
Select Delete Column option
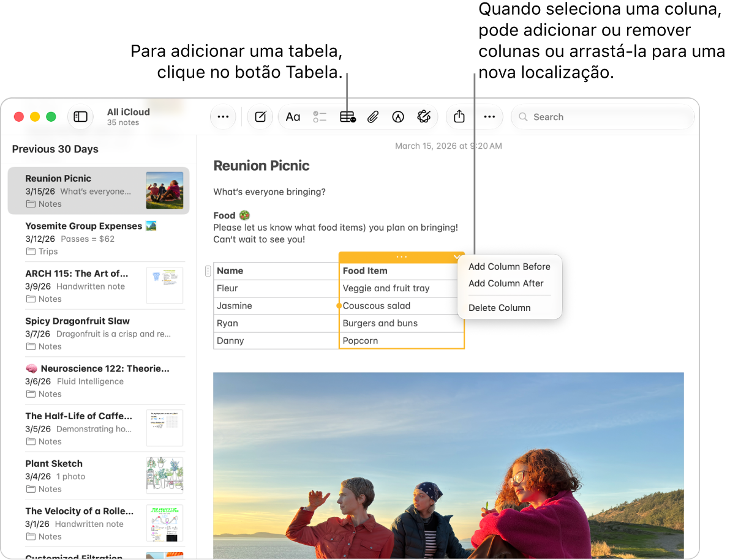click(500, 308)
